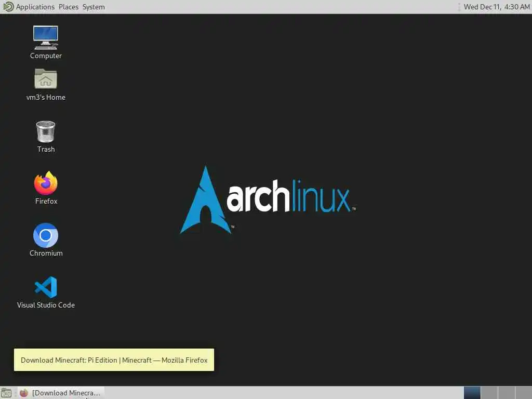
Task: Open the System menu
Action: tap(94, 7)
